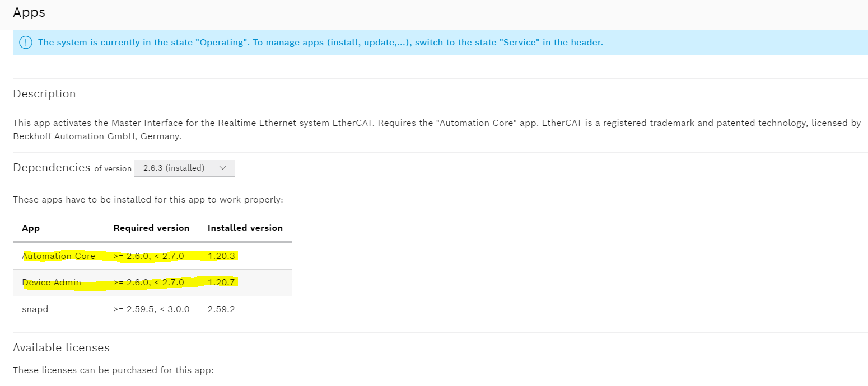Click the App column header

coord(31,228)
